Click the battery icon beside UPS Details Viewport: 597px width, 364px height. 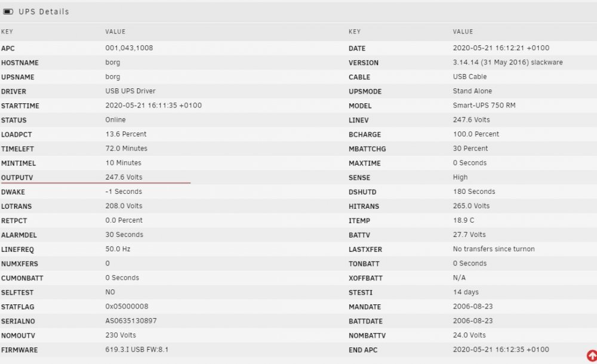point(8,12)
